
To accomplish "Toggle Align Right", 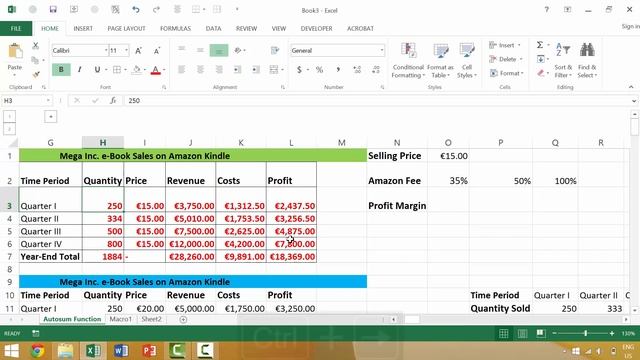I will [219, 70].
